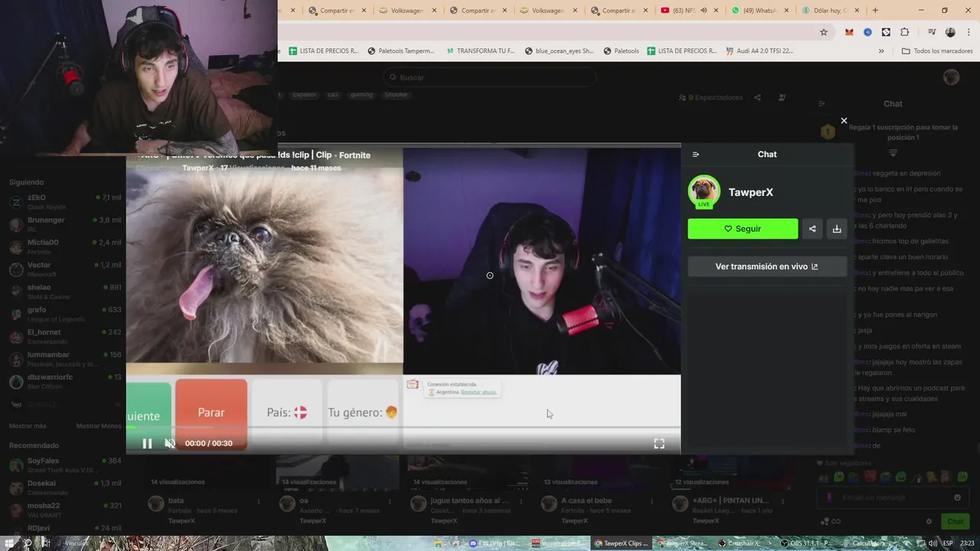
Task: Open chat settings gear icon
Action: click(929, 522)
